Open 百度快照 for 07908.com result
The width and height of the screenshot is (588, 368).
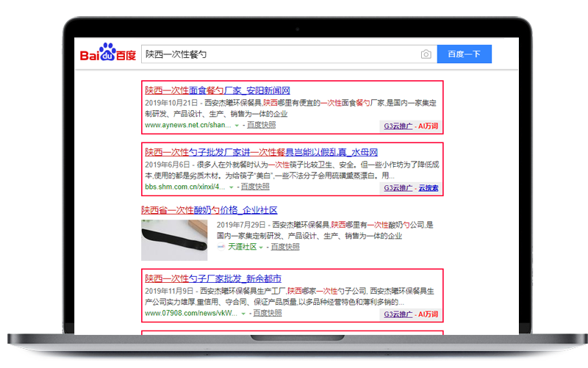(x=268, y=313)
